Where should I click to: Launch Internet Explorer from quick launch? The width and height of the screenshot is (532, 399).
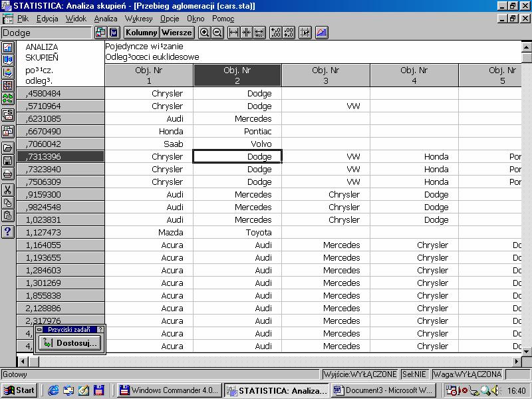pyautogui.click(x=53, y=390)
